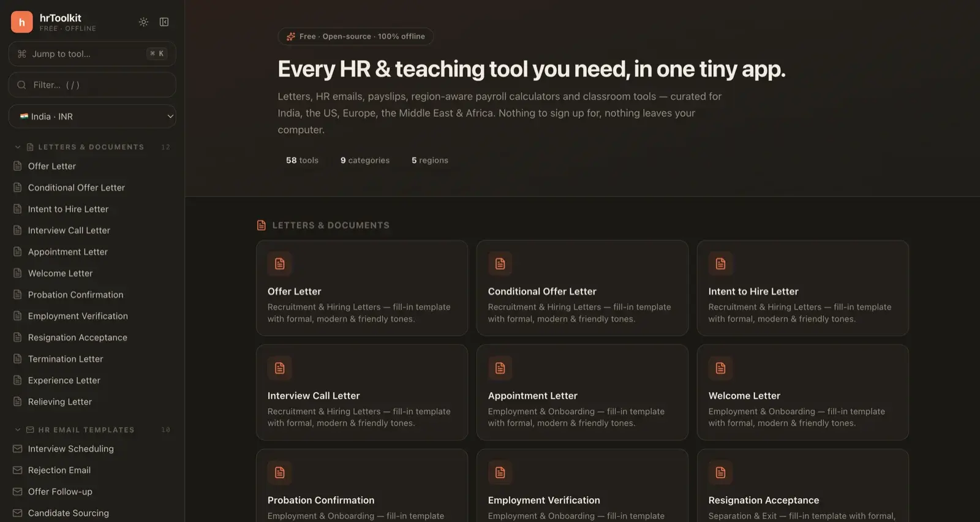980x522 pixels.
Task: Click document icon beside Employment Verification in sidebar
Action: (x=18, y=316)
